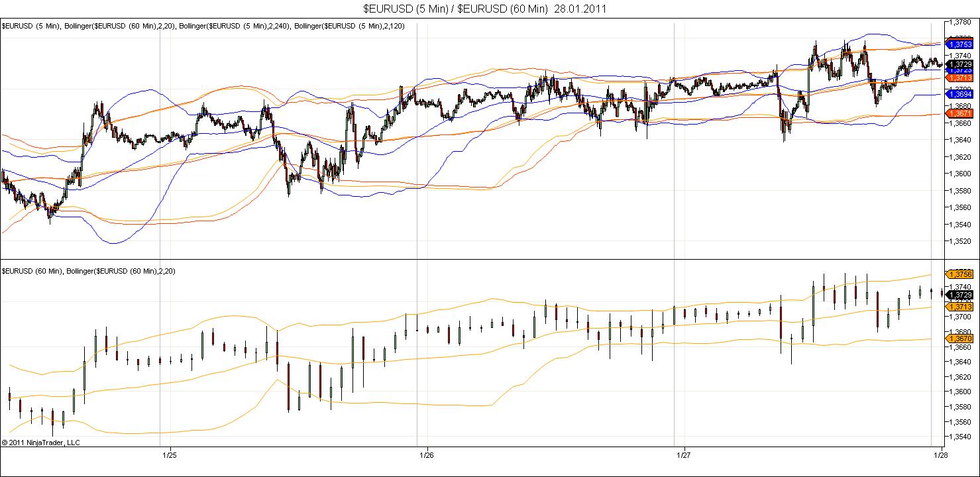
Task: Select the blue 1,3753 price marker
Action: (x=960, y=44)
